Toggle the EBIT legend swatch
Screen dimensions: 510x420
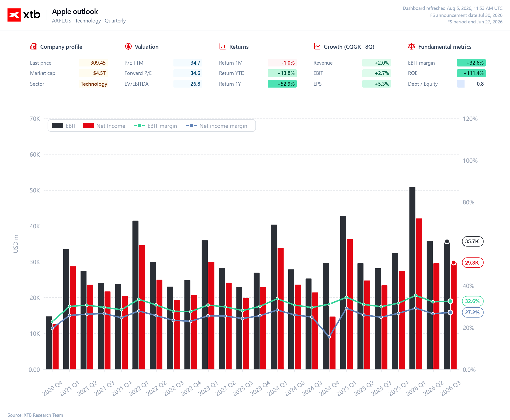coord(58,125)
